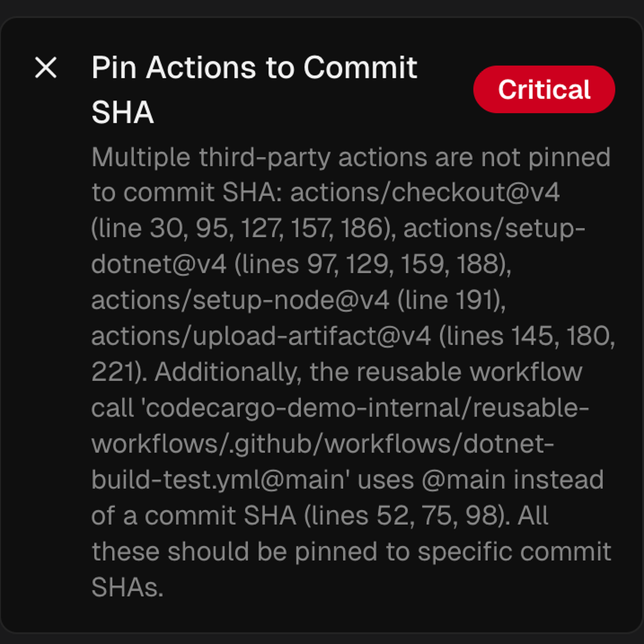
Task: Click the "workflows/.github/workflows/dotnet-" path segment
Action: pyautogui.click(x=322, y=444)
